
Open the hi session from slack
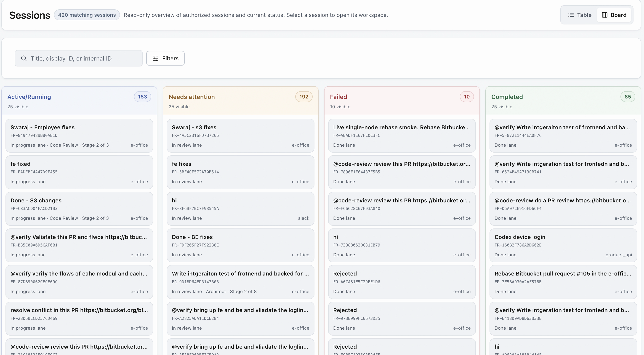pyautogui.click(x=240, y=209)
